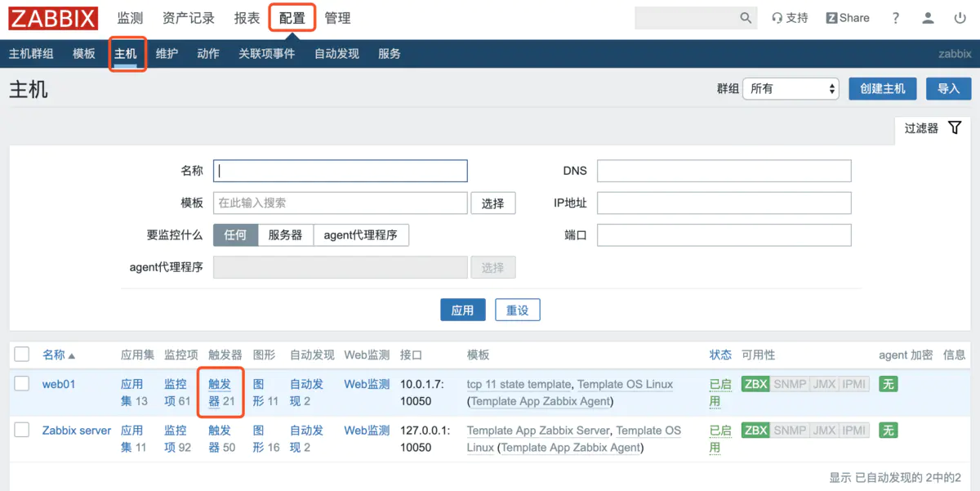The height and width of the screenshot is (491, 980).
Task: Go to the 维护 submenu
Action: click(167, 54)
